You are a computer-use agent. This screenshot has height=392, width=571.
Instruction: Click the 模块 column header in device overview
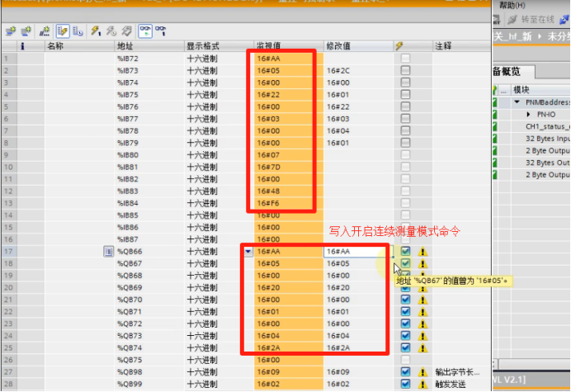(x=521, y=90)
